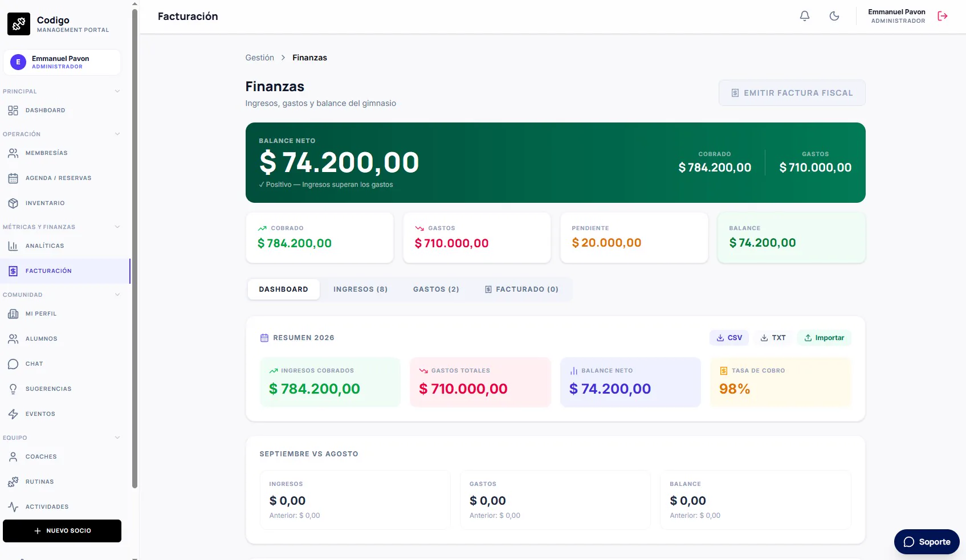Click the Pendiente $ 20.000,00 card
The height and width of the screenshot is (560, 966).
[x=634, y=238]
